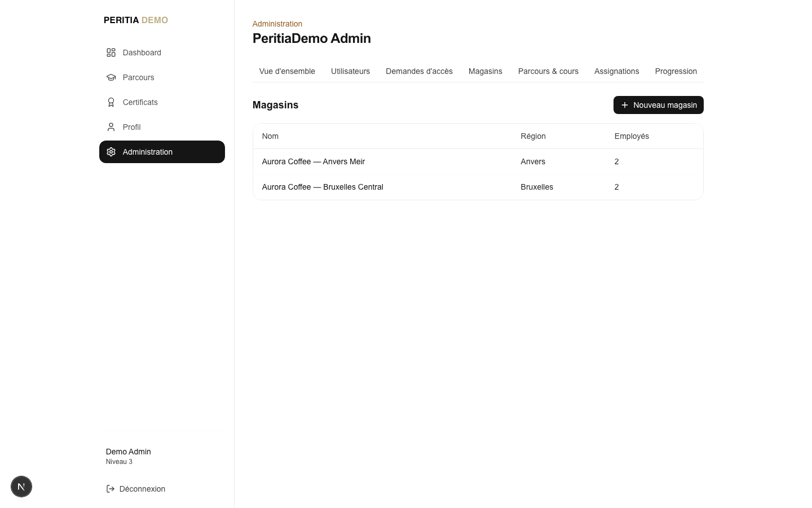Click the Région column header

pos(533,136)
